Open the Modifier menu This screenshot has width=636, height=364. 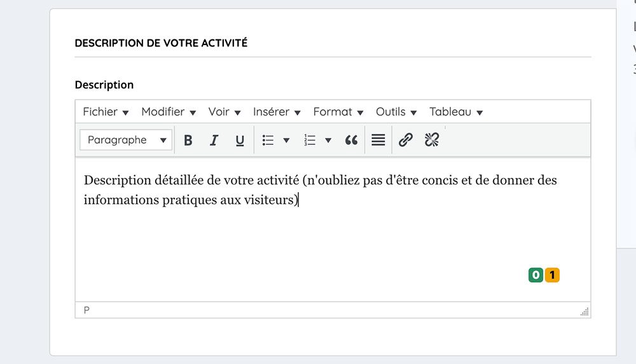coord(169,112)
